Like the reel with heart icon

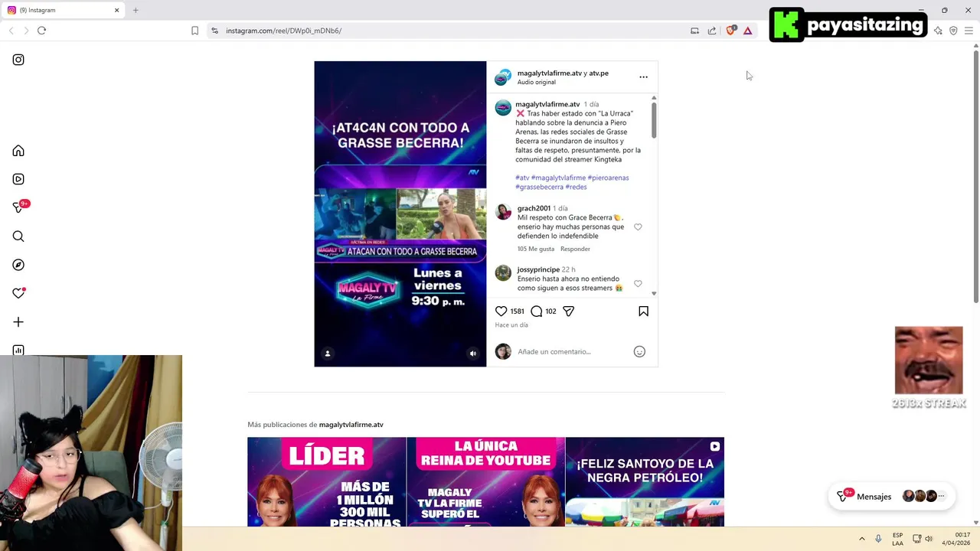click(x=501, y=311)
